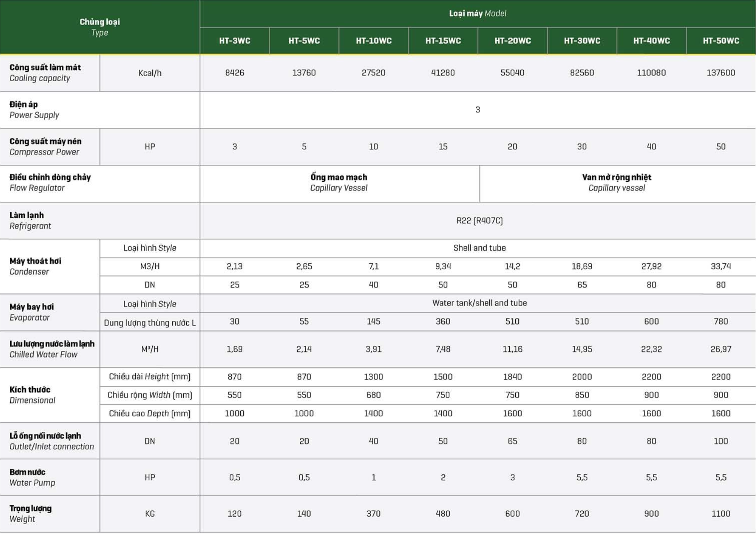Click the HT-3WC model column header
This screenshot has height=534, width=756.
click(235, 41)
